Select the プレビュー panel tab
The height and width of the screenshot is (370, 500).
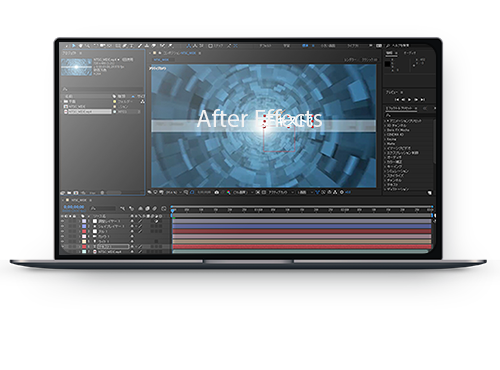[392, 92]
